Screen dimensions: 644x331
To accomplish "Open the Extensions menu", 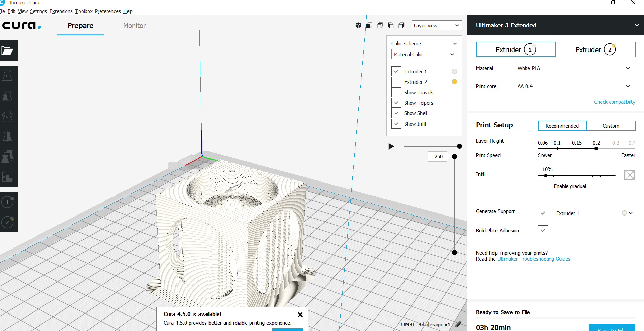I will [x=61, y=11].
